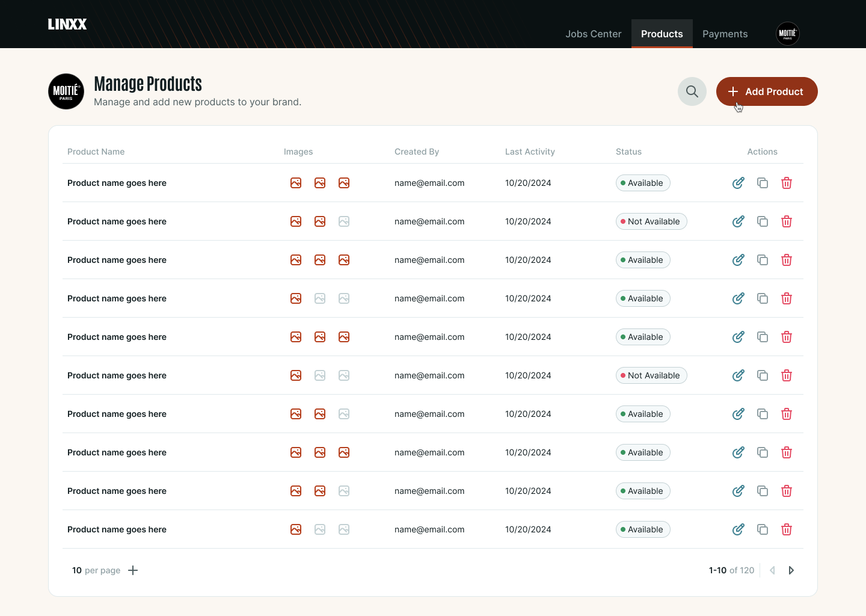Edit the first product row
The image size is (866, 616).
click(x=738, y=183)
